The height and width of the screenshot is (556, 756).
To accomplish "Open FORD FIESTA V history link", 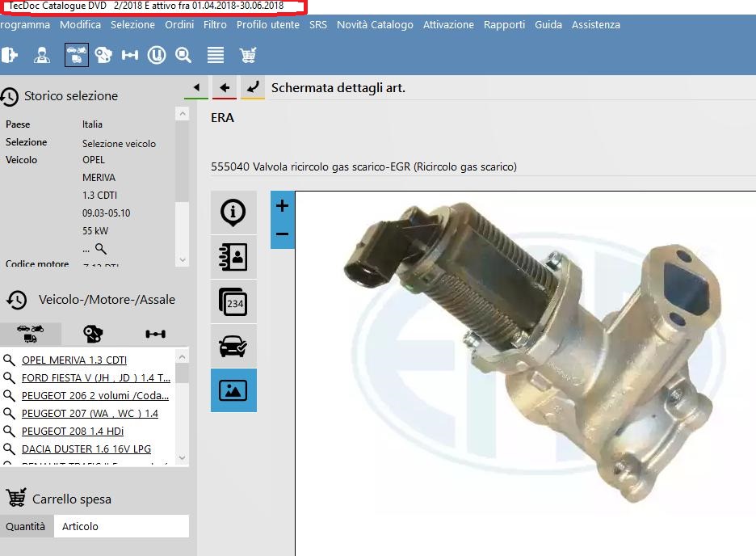I will pos(96,378).
